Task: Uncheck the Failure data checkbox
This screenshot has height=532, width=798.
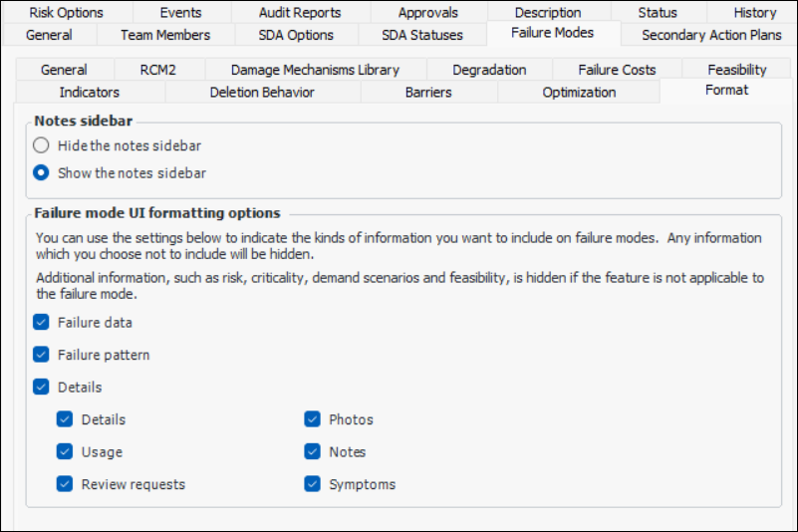Action: coord(41,323)
